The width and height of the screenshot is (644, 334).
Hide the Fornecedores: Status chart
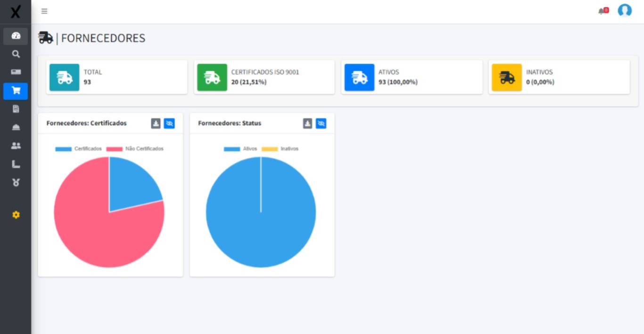pyautogui.click(x=321, y=124)
